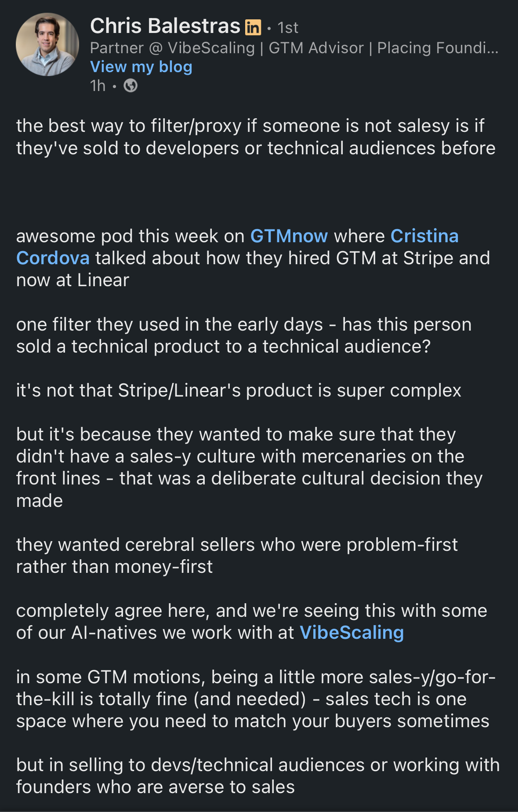
Task: Click the globe public visibility icon
Action: [x=130, y=86]
